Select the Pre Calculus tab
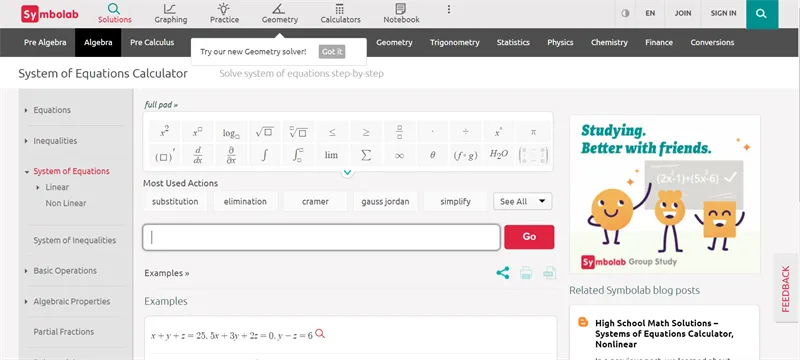This screenshot has height=360, width=800. point(152,42)
